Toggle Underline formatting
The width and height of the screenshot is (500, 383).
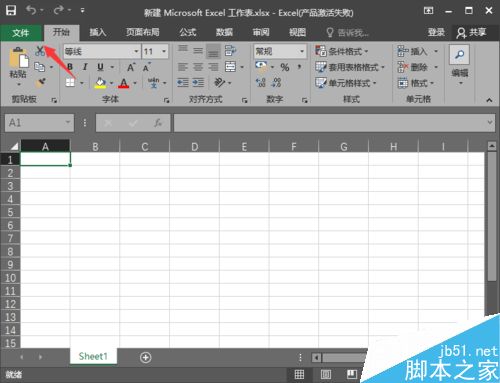(x=100, y=67)
